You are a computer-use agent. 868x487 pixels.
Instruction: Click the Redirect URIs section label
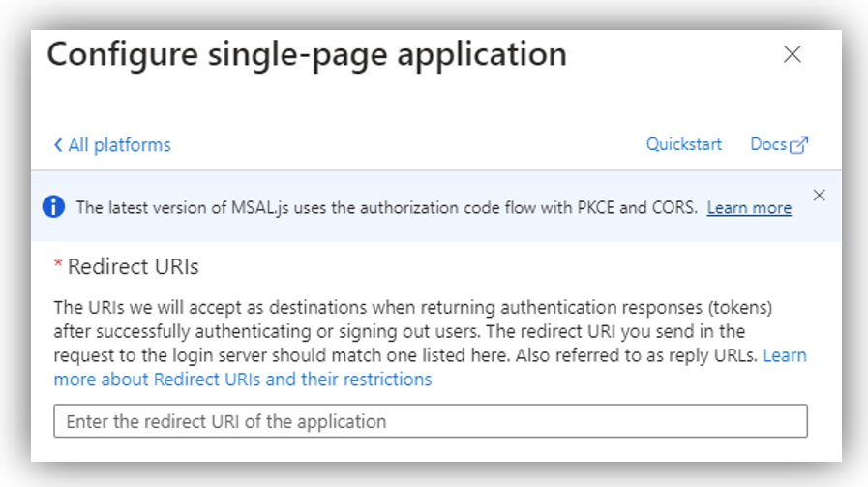pyautogui.click(x=133, y=267)
